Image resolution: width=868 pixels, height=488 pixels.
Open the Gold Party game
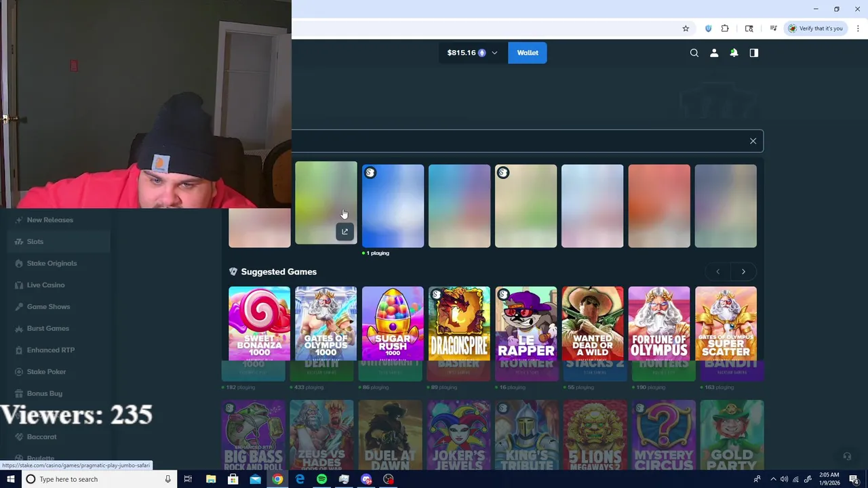pos(732,435)
